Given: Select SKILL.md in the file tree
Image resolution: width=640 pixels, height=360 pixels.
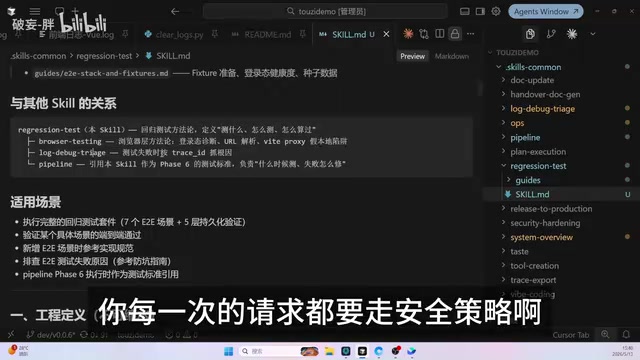Looking at the screenshot, I should (x=532, y=195).
